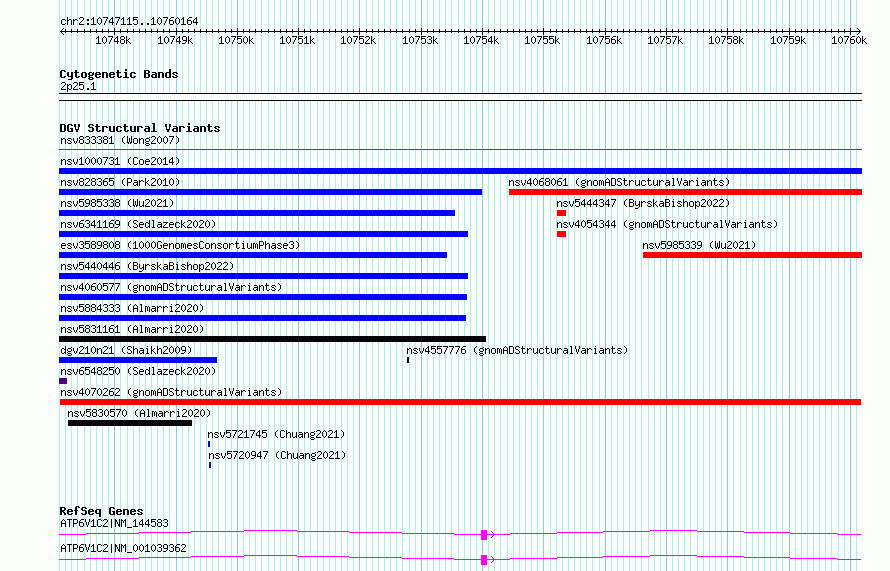Click nsv4070262 (gnomADStructuralVariants) label
890x571 pixels.
pyautogui.click(x=171, y=392)
